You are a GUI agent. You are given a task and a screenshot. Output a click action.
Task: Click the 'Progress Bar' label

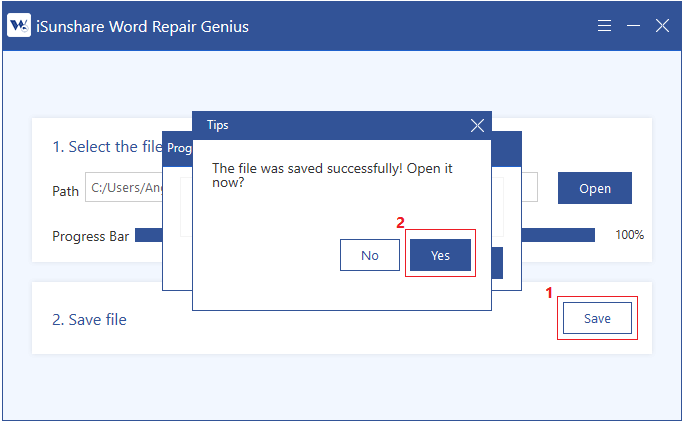pyautogui.click(x=90, y=236)
